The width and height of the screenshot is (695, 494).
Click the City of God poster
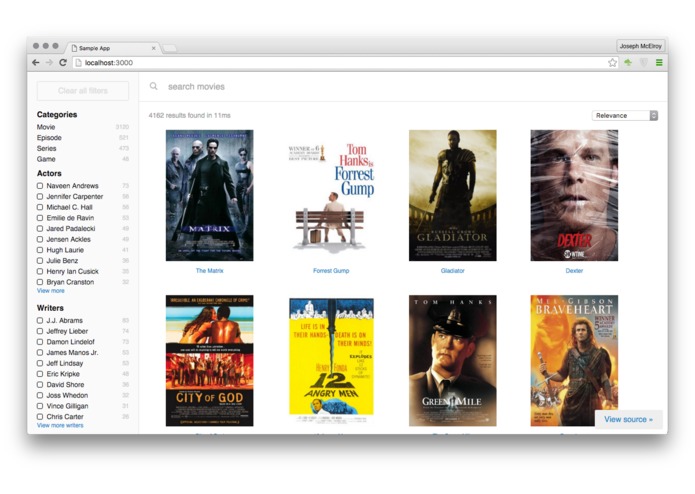209,361
